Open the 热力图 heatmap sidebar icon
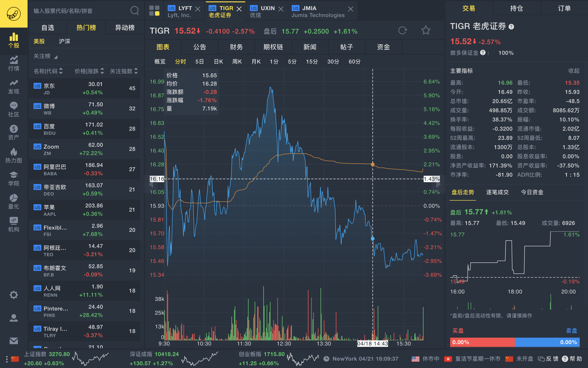Screen dimensions: 588x368 (14, 155)
